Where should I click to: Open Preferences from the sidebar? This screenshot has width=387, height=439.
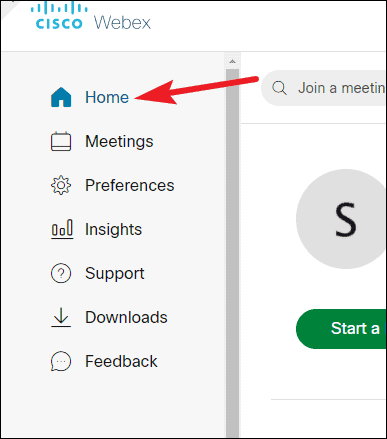click(130, 185)
